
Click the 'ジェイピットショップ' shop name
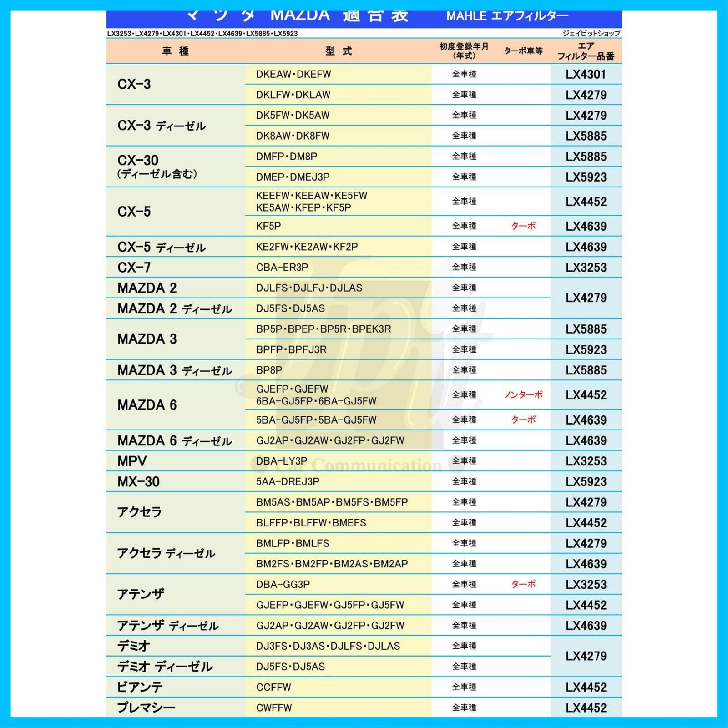coord(591,33)
